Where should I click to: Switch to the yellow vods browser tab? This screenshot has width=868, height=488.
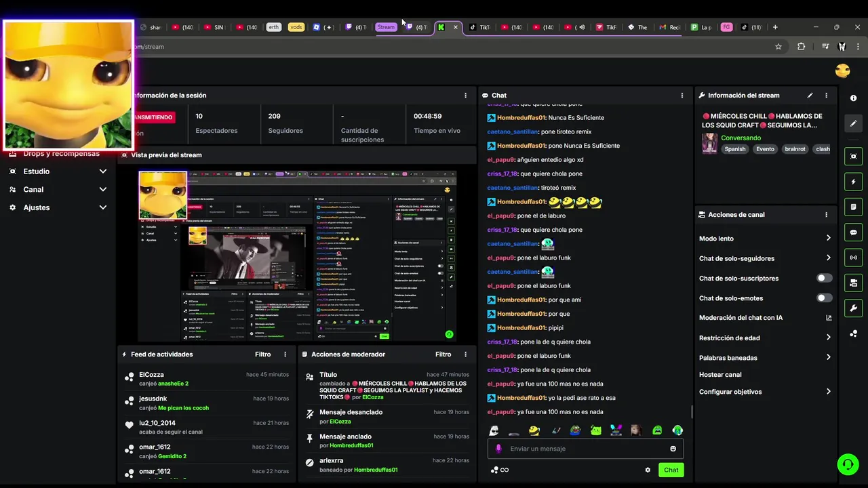point(296,27)
